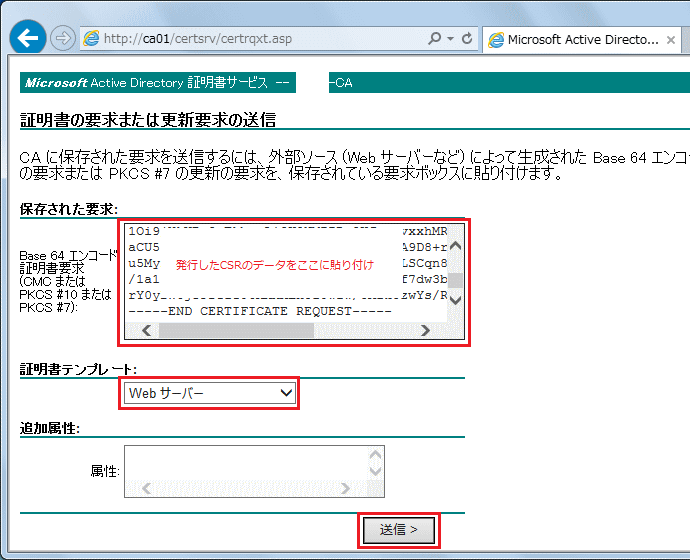Click the browser Forward arrow button
The height and width of the screenshot is (560, 690).
pos(62,38)
